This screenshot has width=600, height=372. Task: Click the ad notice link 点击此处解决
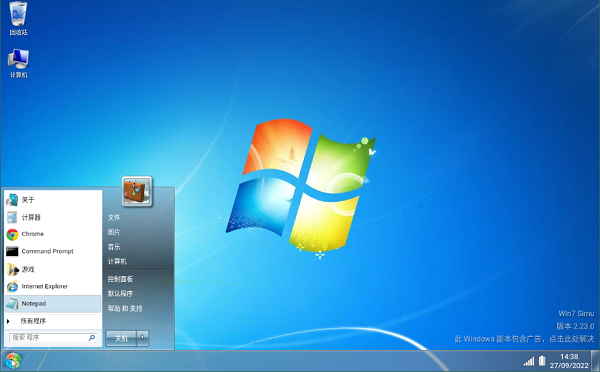click(572, 339)
